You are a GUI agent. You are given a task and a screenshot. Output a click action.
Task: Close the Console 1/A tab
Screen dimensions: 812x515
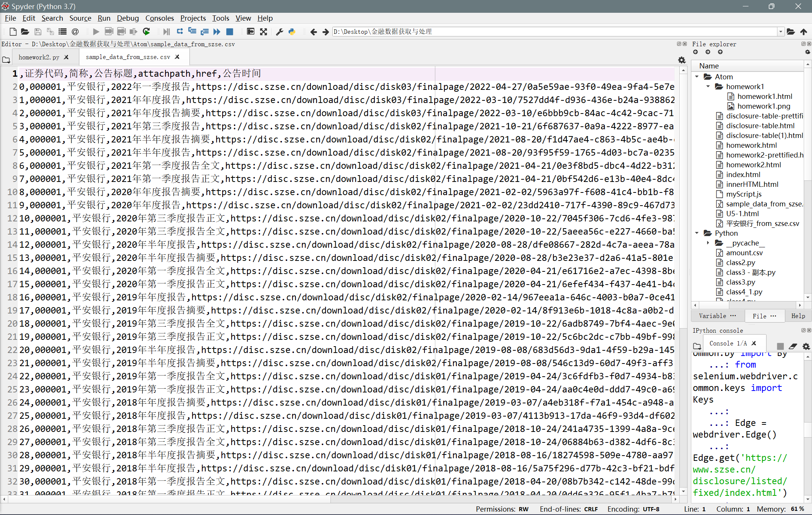coord(753,343)
